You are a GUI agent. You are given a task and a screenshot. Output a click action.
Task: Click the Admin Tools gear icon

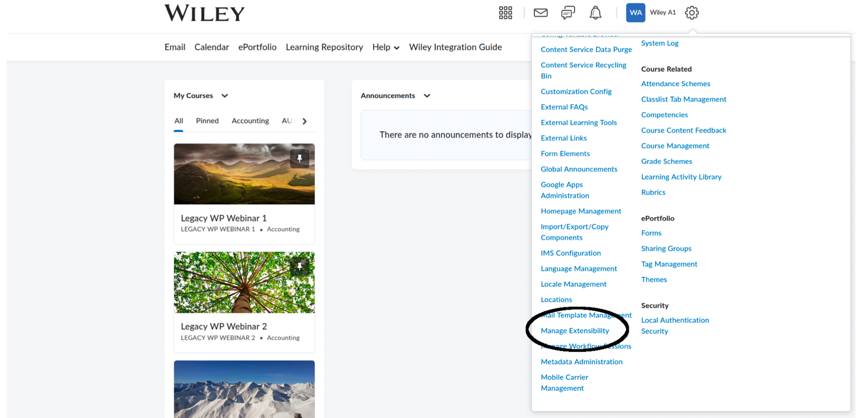[692, 13]
